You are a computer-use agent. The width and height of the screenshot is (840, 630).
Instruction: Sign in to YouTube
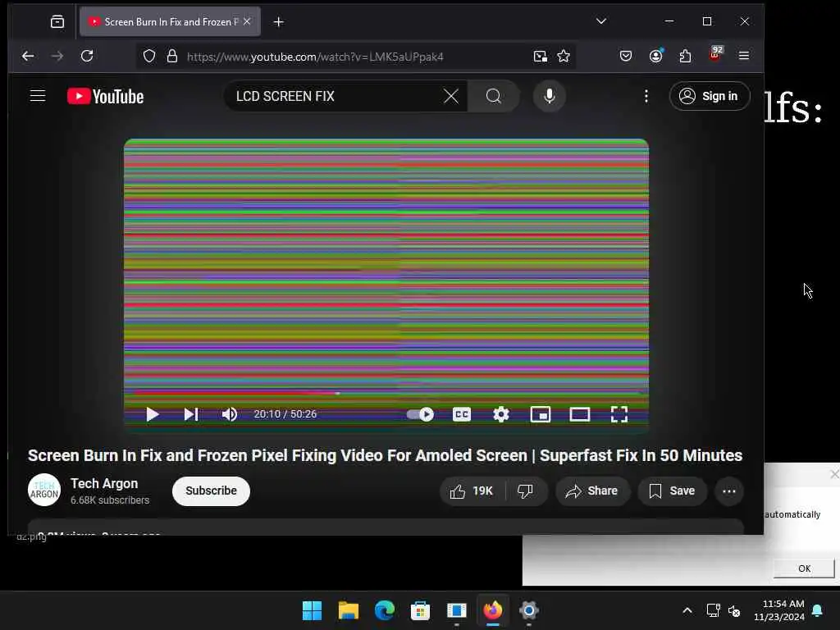[710, 97]
